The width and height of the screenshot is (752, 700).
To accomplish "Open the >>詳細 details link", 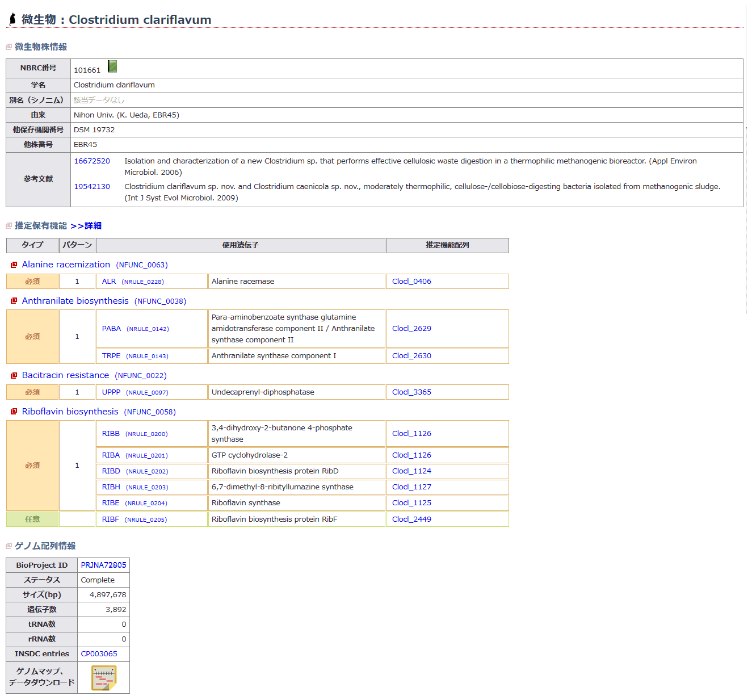I will pos(86,226).
